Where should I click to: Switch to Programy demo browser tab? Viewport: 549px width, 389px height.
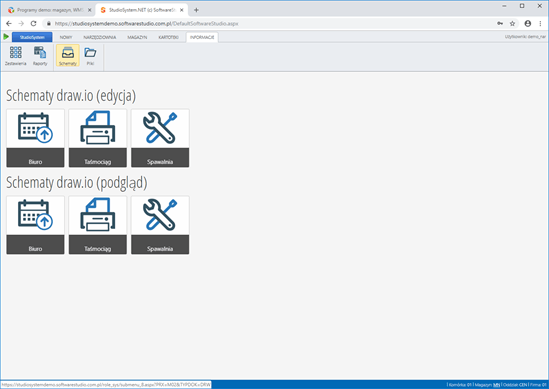[49, 10]
